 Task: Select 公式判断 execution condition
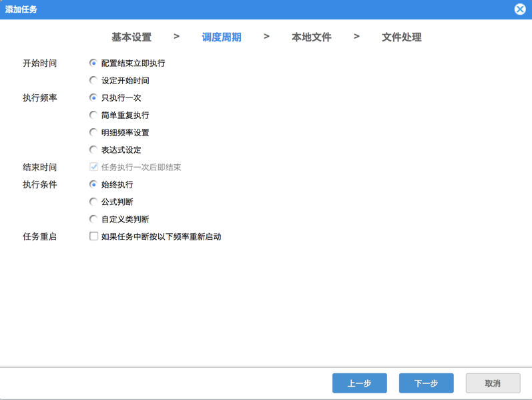(x=93, y=202)
